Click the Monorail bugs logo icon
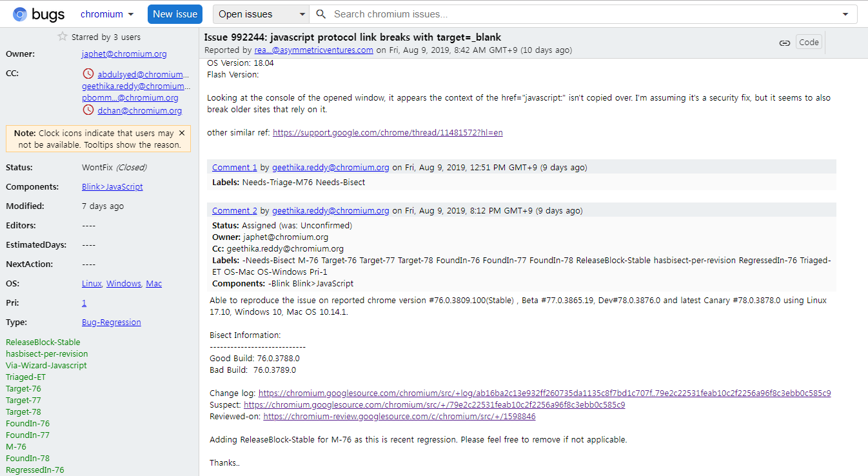Image resolution: width=868 pixels, height=476 pixels. (19, 14)
